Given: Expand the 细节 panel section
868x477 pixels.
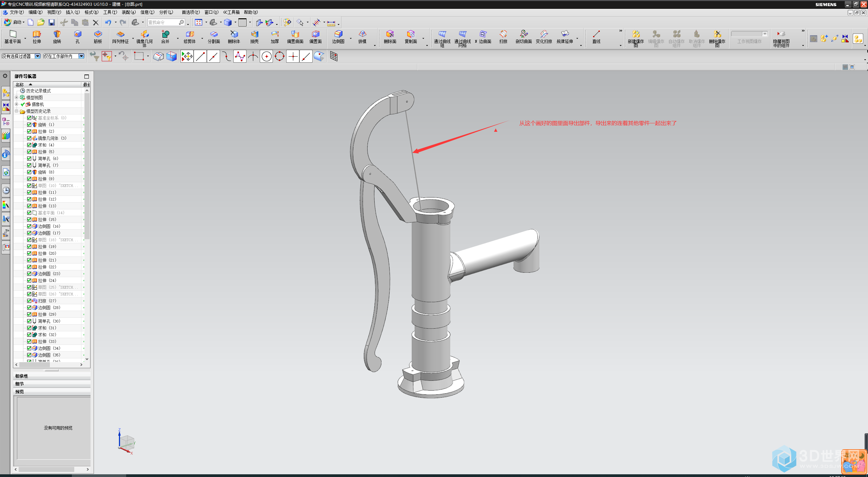Looking at the screenshot, I should [x=52, y=384].
